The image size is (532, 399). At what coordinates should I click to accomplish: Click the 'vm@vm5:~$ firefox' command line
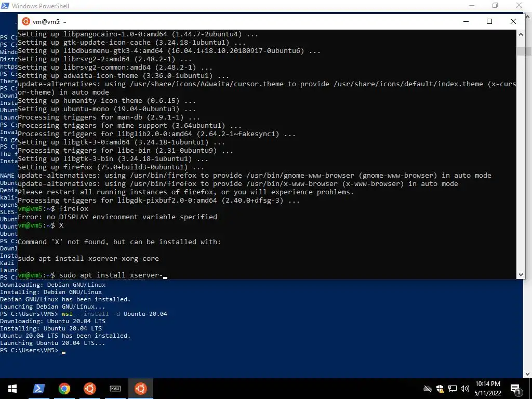[53, 209]
